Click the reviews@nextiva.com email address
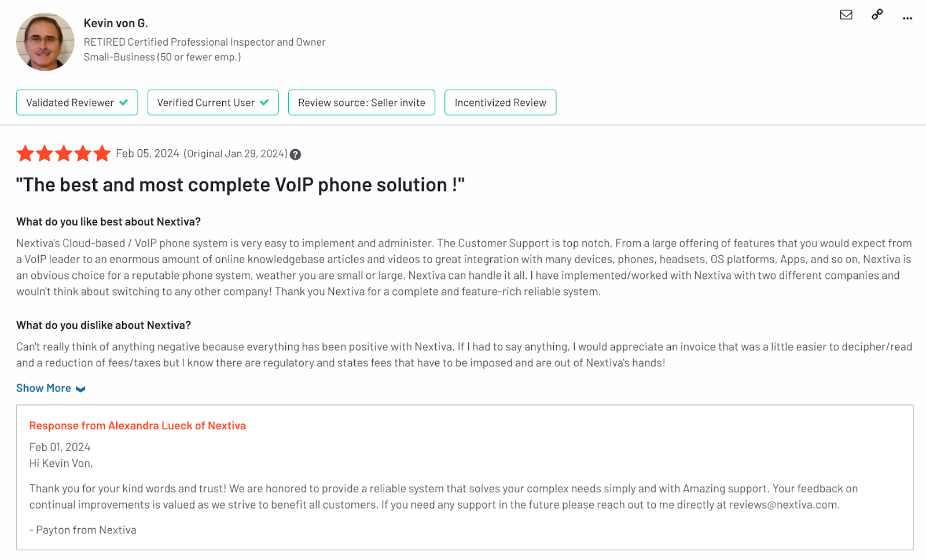Viewport: 926px width, 560px height. 783,504
